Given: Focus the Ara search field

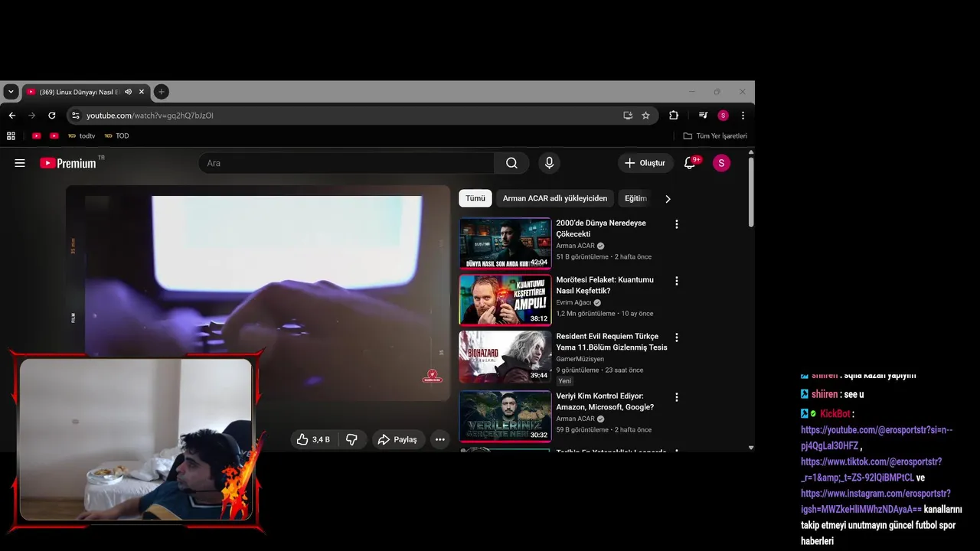Looking at the screenshot, I should (x=346, y=163).
